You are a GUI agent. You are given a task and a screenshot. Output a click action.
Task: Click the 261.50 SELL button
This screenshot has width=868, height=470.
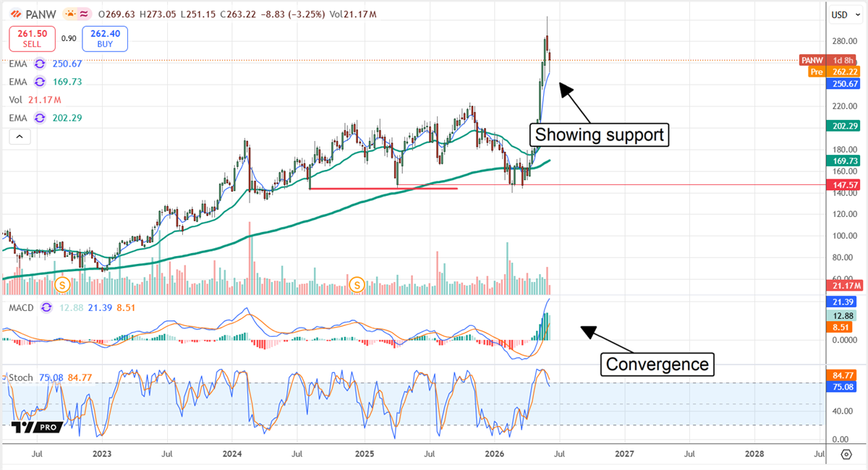point(32,39)
